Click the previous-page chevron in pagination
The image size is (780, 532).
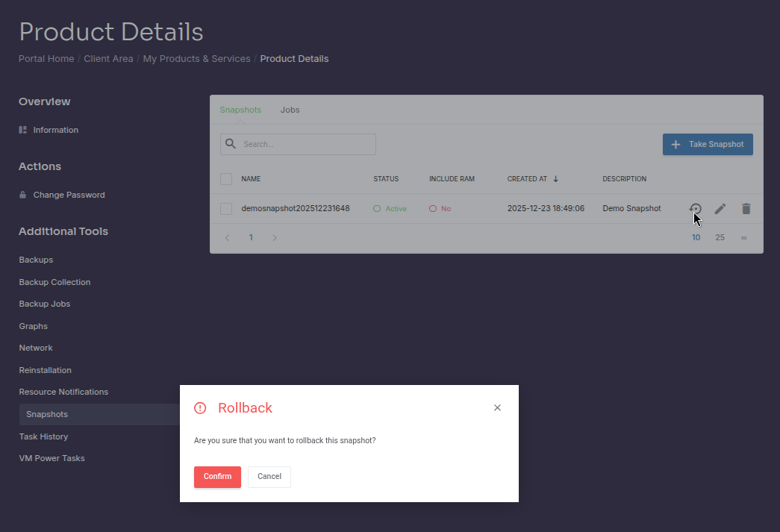227,237
